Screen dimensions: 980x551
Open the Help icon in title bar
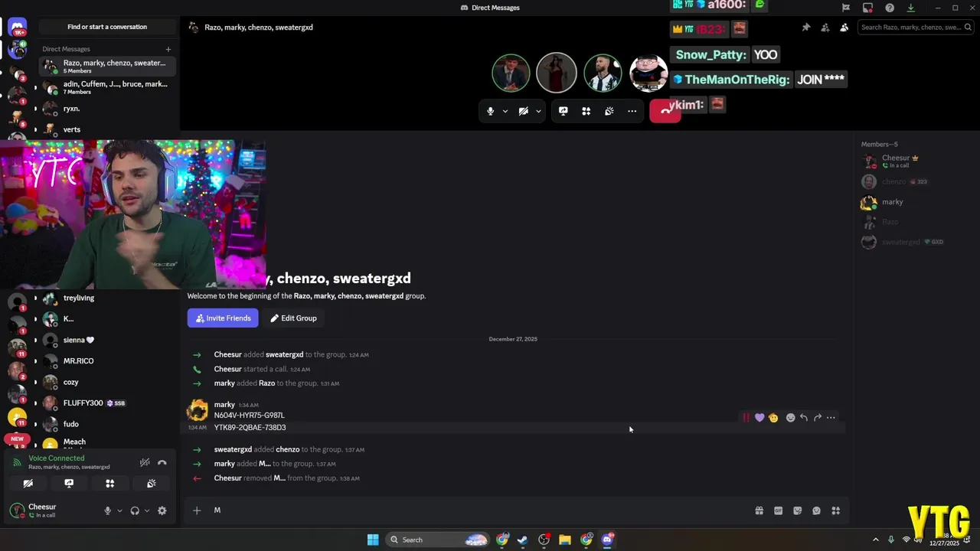point(890,8)
